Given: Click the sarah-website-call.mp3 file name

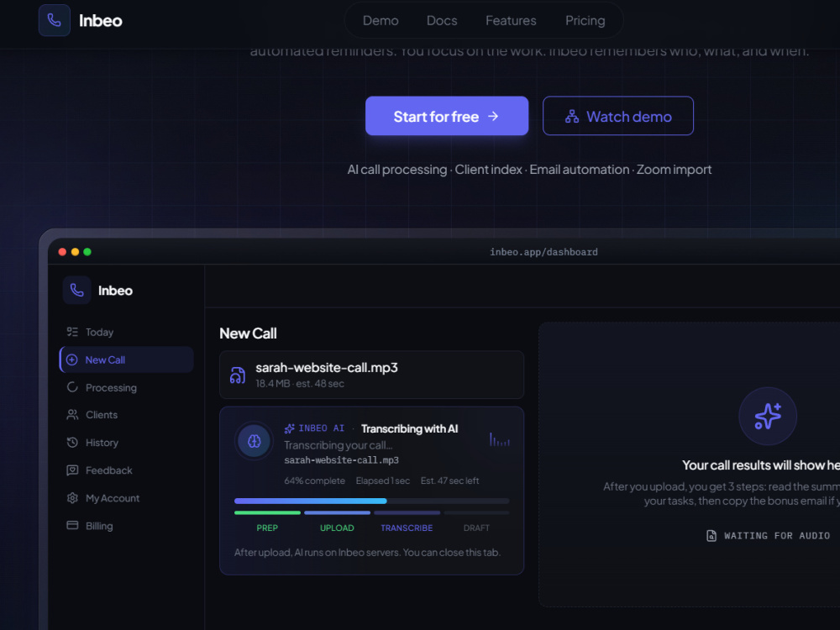Looking at the screenshot, I should click(x=326, y=368).
